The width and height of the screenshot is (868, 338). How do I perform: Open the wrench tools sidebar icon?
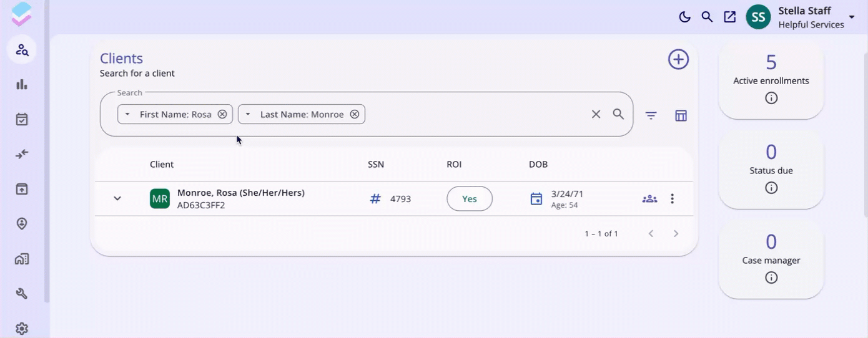tap(22, 294)
